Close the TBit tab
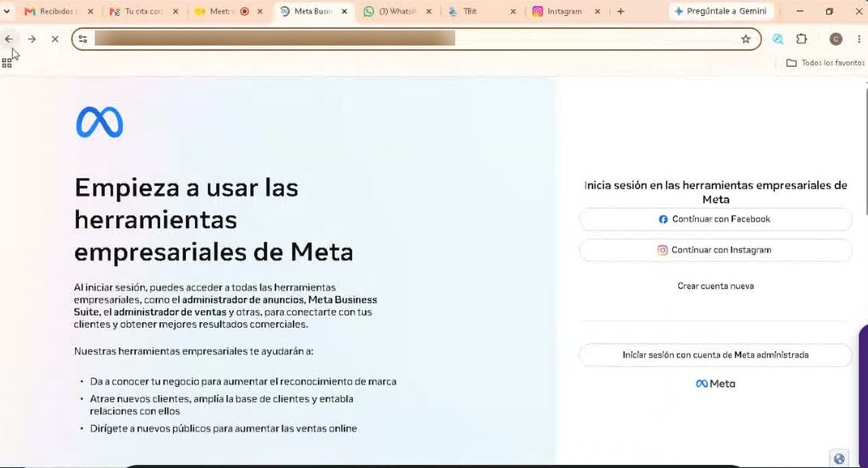 (x=513, y=11)
